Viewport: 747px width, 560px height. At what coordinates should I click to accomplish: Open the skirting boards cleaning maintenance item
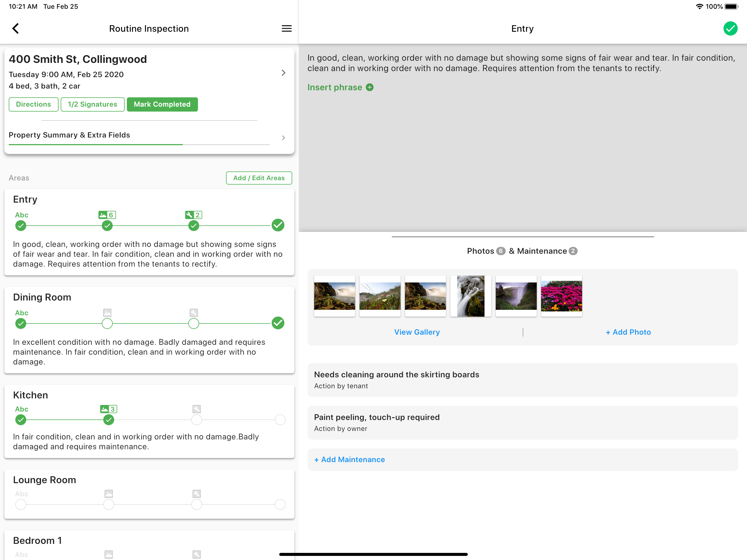523,380
